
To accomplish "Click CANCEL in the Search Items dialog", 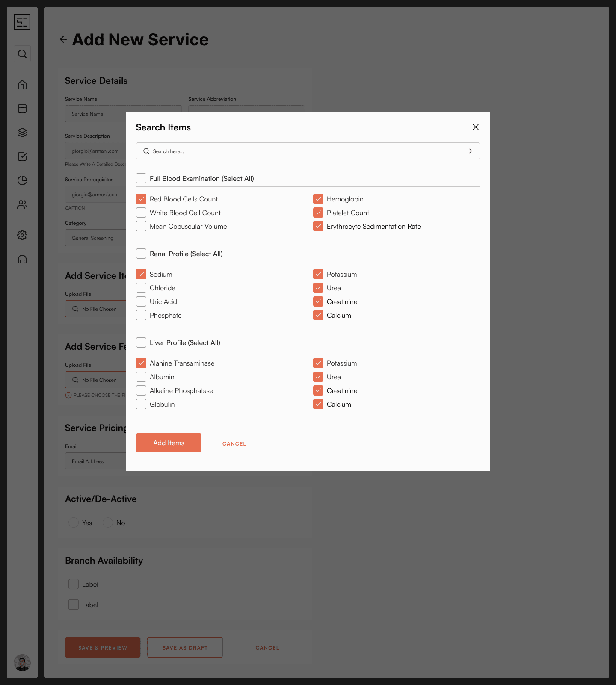I will click(x=234, y=443).
